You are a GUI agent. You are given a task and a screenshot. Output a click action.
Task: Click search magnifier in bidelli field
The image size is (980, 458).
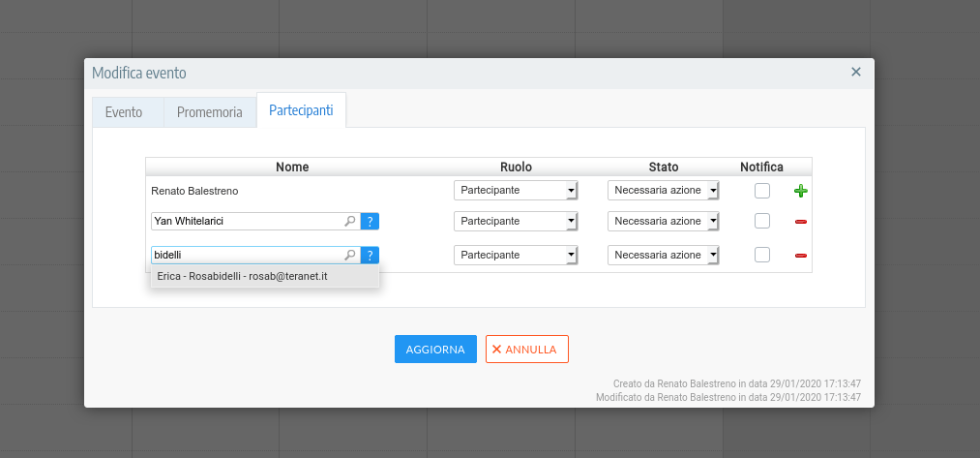[x=350, y=256]
